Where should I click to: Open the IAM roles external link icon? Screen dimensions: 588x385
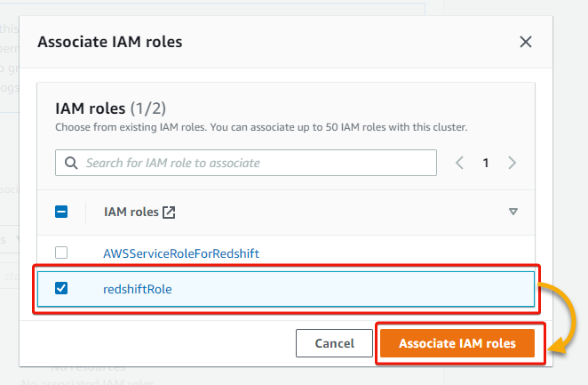coord(169,212)
